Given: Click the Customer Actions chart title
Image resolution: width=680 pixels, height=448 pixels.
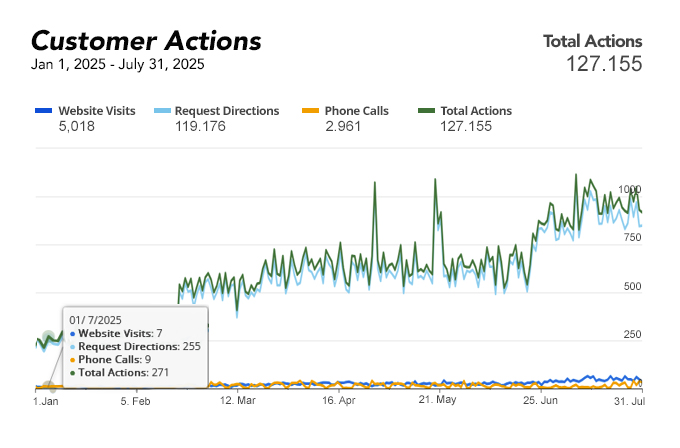Looking at the screenshot, I should pos(146,41).
